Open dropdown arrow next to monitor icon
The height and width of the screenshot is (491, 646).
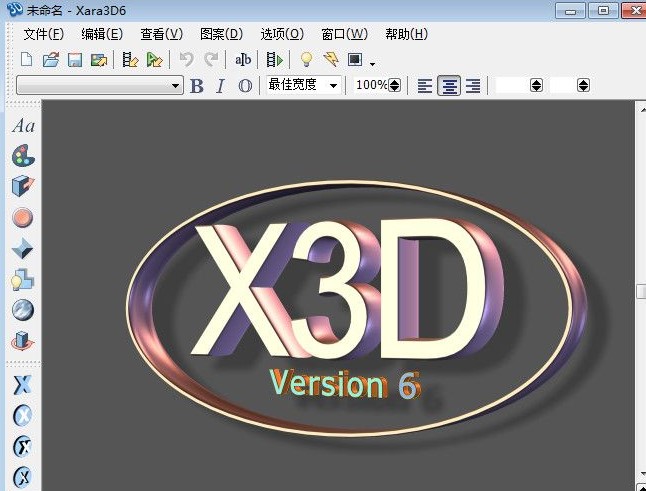point(372,64)
